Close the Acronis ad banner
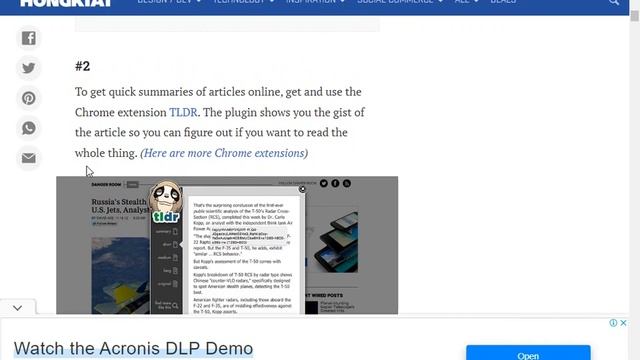The height and width of the screenshot is (360, 640). (623, 323)
